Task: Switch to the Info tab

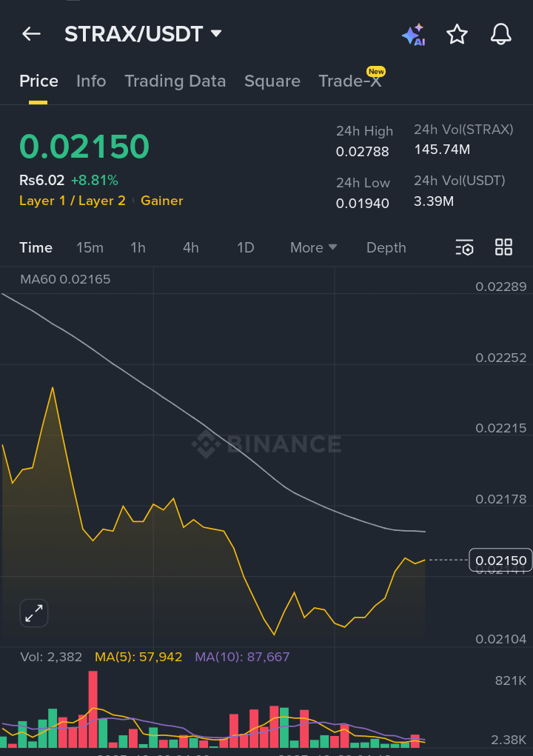Action: (91, 81)
